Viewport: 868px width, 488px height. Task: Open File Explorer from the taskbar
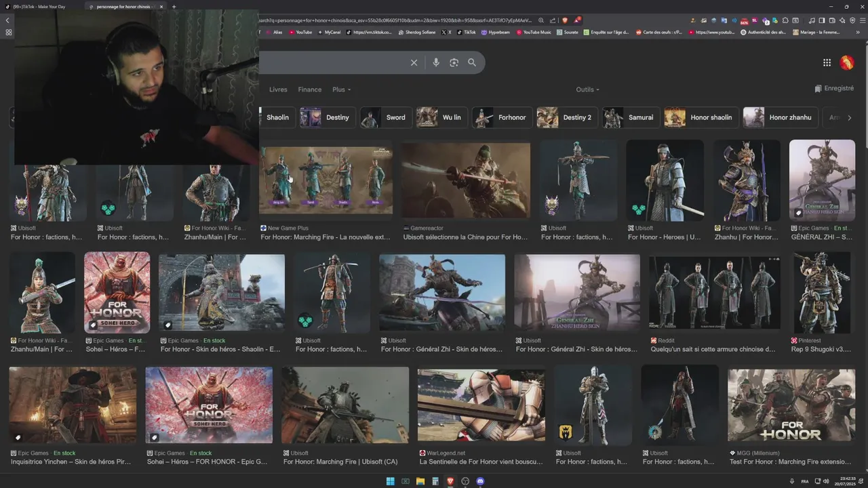tap(420, 481)
